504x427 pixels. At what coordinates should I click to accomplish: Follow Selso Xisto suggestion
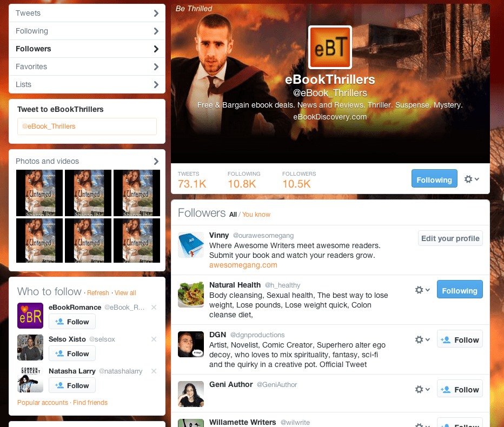click(x=72, y=353)
